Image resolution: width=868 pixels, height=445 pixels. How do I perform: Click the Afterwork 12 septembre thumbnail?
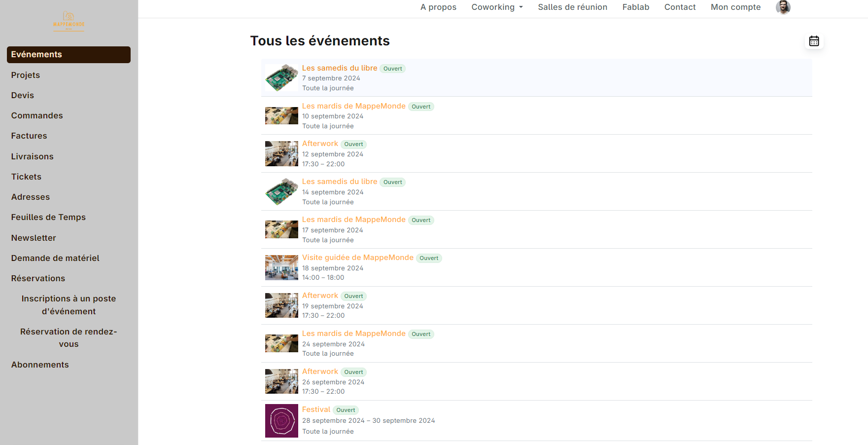pyautogui.click(x=281, y=154)
